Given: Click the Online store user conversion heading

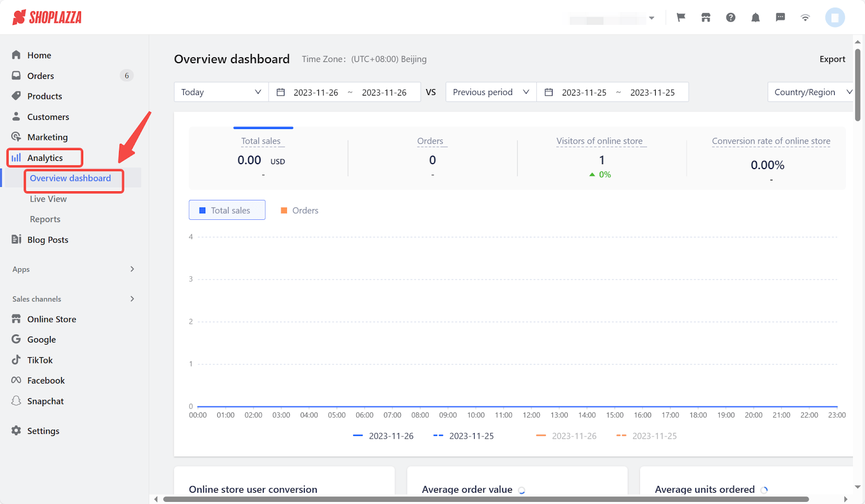Looking at the screenshot, I should pyautogui.click(x=253, y=489).
